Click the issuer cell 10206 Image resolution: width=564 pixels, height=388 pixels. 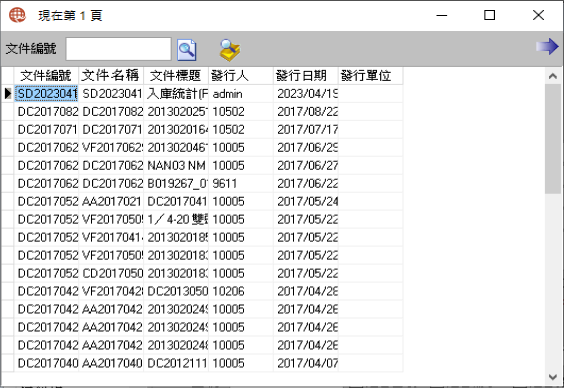[241, 292]
